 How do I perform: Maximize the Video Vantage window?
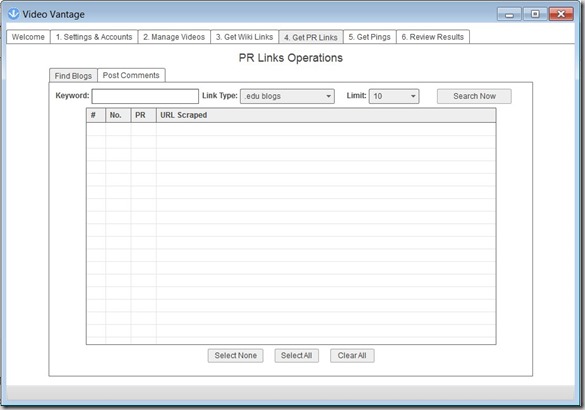click(535, 14)
